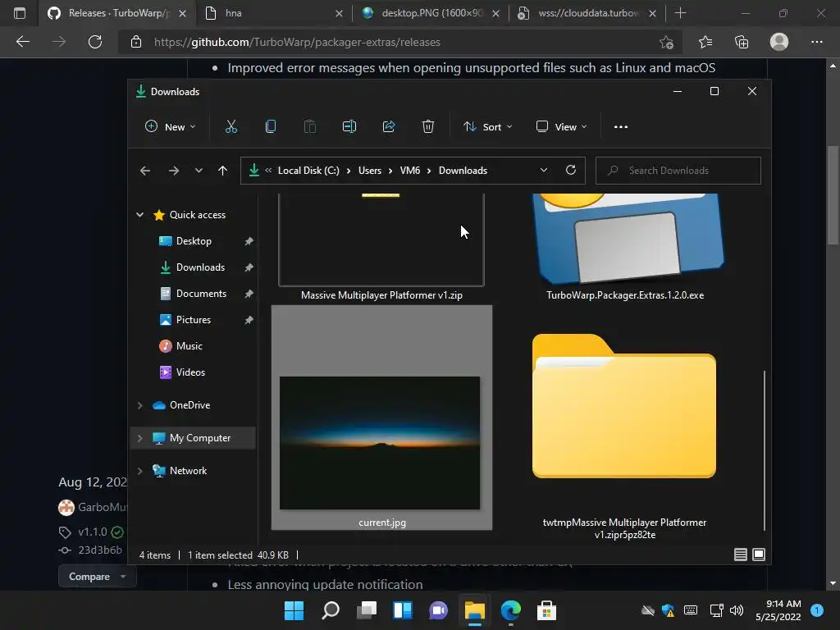Add this page to favorites star
Viewport: 840px width, 630px height.
coord(666,42)
